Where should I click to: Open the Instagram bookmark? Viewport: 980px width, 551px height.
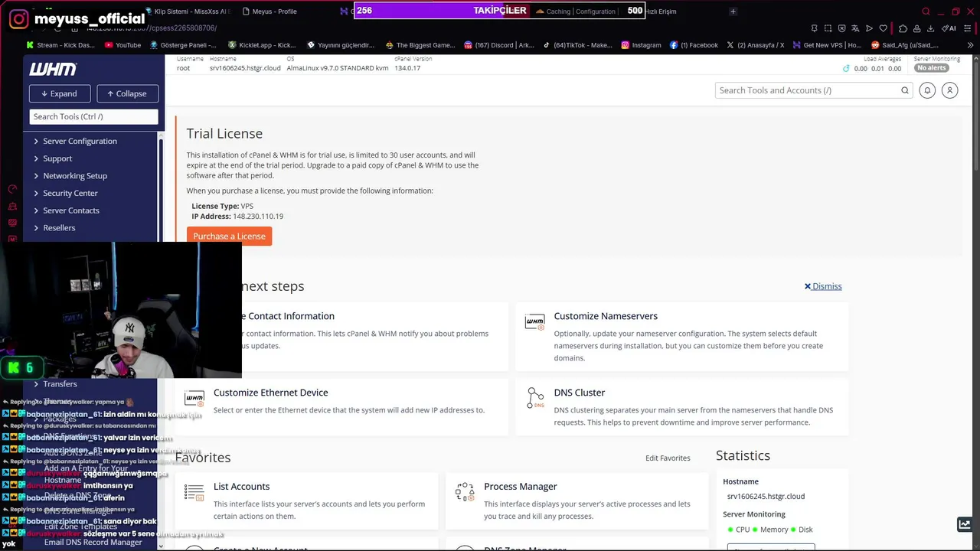point(641,45)
